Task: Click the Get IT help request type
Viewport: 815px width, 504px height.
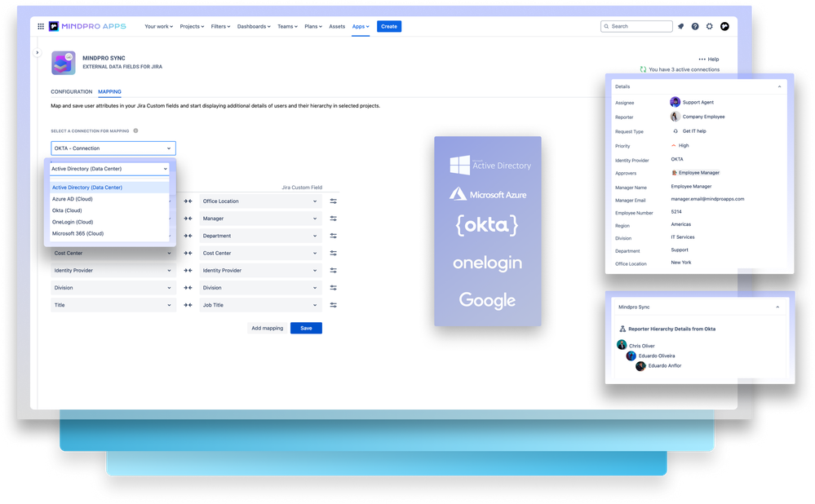Action: click(x=694, y=131)
